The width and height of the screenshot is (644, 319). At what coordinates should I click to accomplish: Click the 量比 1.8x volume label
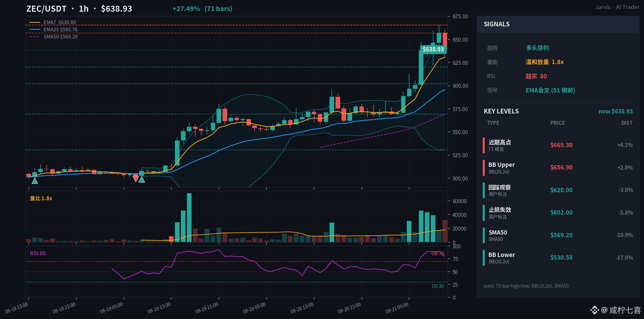click(x=41, y=198)
